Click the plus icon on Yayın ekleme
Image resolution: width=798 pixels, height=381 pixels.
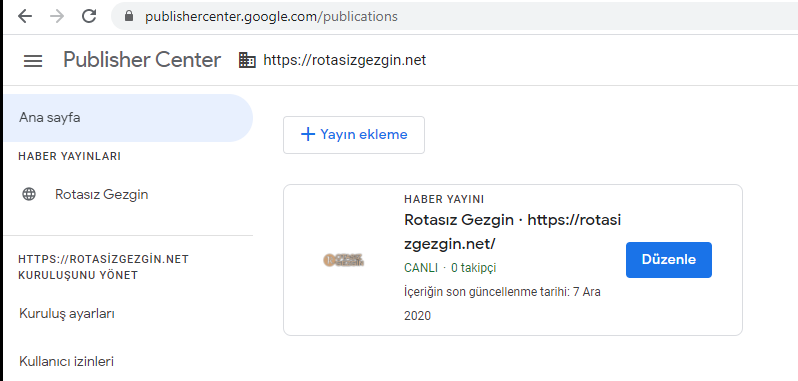tap(308, 134)
